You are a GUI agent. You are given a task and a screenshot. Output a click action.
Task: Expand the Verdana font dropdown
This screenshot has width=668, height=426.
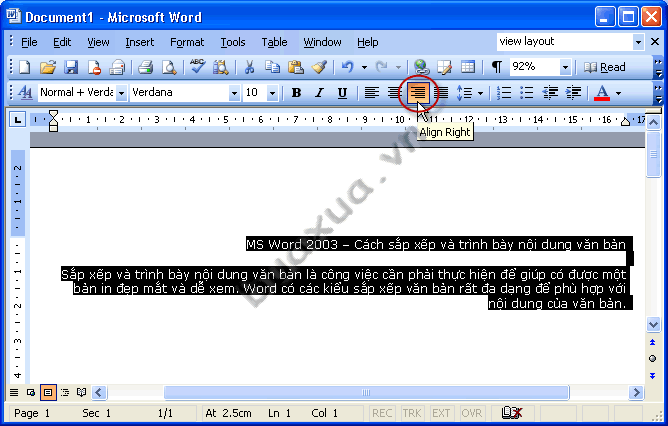pos(234,92)
